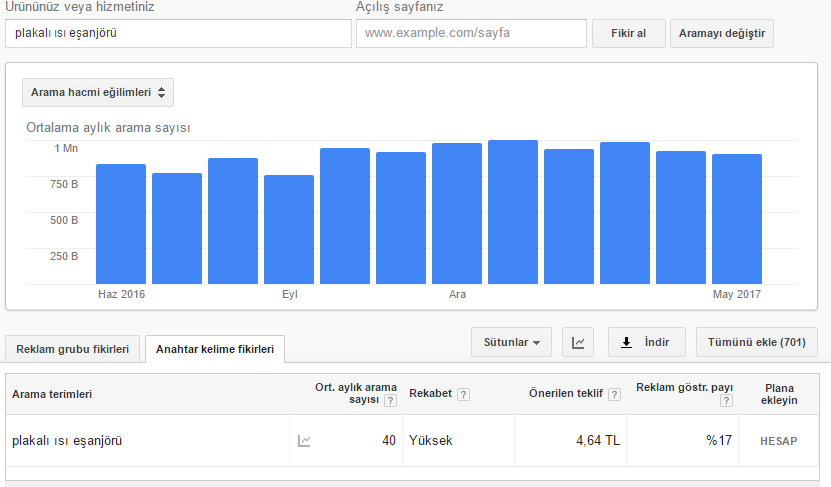Switch to Reklam grubu fikirleri tab
The image size is (831, 487).
pos(73,349)
